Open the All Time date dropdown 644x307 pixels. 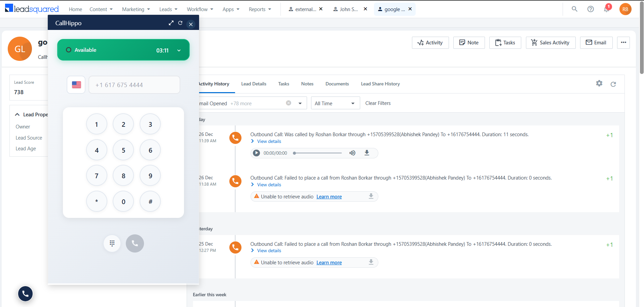pyautogui.click(x=335, y=103)
